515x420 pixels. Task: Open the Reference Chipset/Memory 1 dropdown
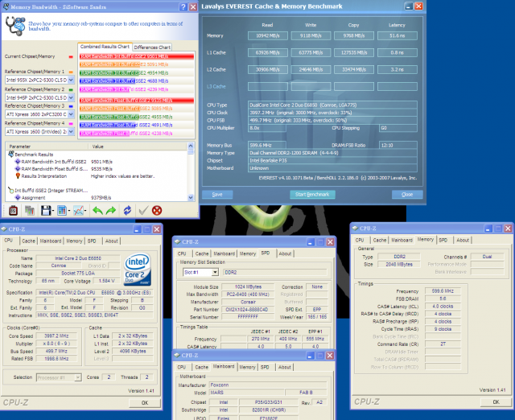(71, 80)
